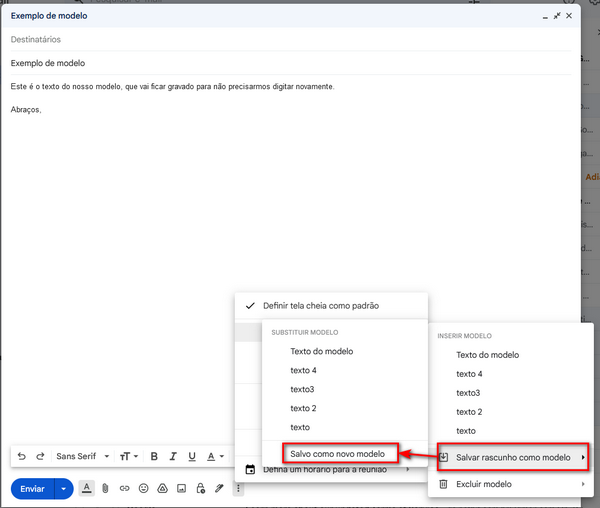
Task: Open the text color picker
Action: [x=215, y=456]
